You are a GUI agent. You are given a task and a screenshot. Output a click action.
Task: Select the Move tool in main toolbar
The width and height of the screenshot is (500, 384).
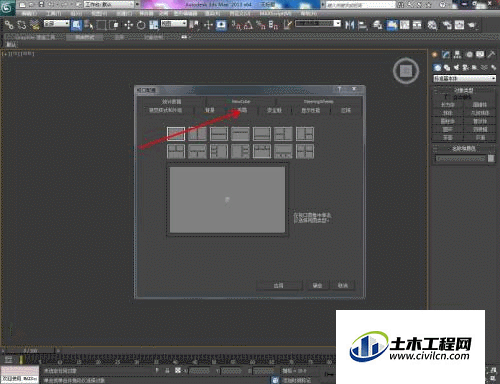[129, 25]
